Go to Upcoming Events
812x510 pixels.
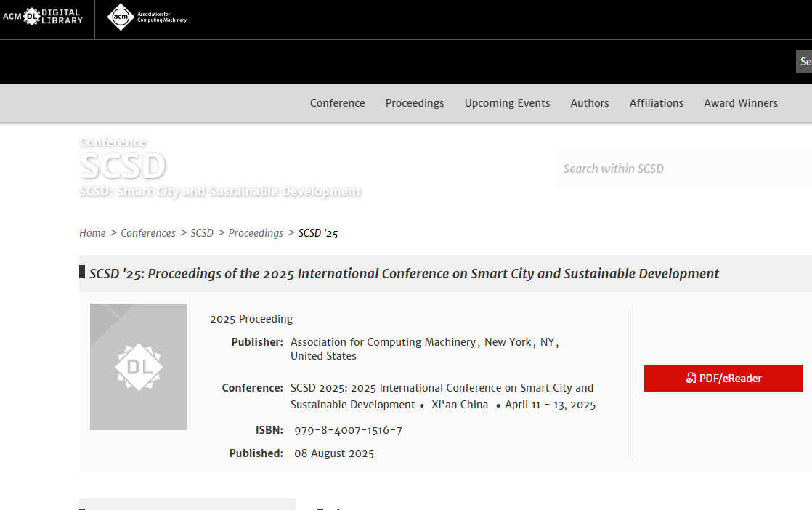(507, 103)
